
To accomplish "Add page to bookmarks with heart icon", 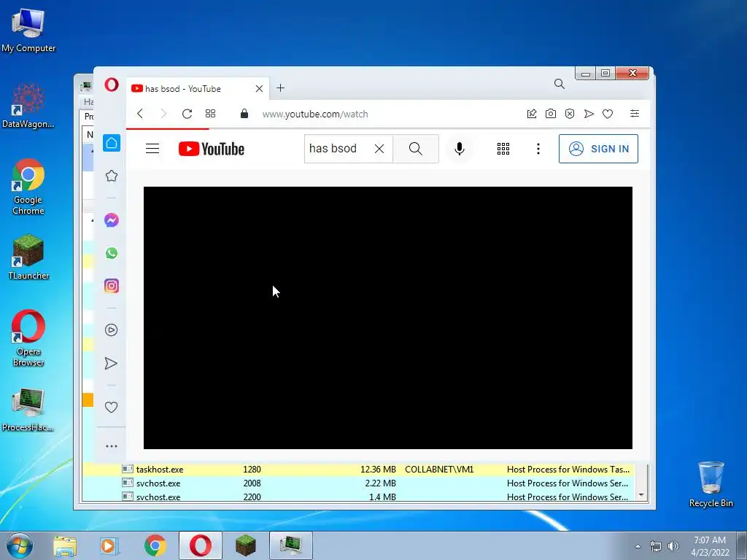I will pos(608,114).
